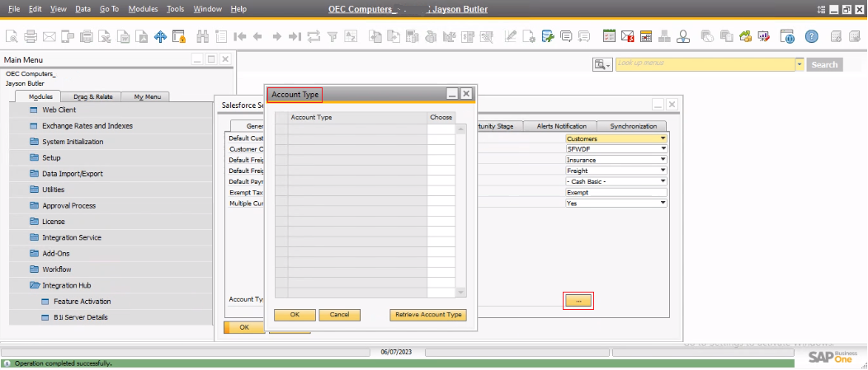The height and width of the screenshot is (370, 868).
Task: Click the Filter funnel icon
Action: pyautogui.click(x=332, y=36)
